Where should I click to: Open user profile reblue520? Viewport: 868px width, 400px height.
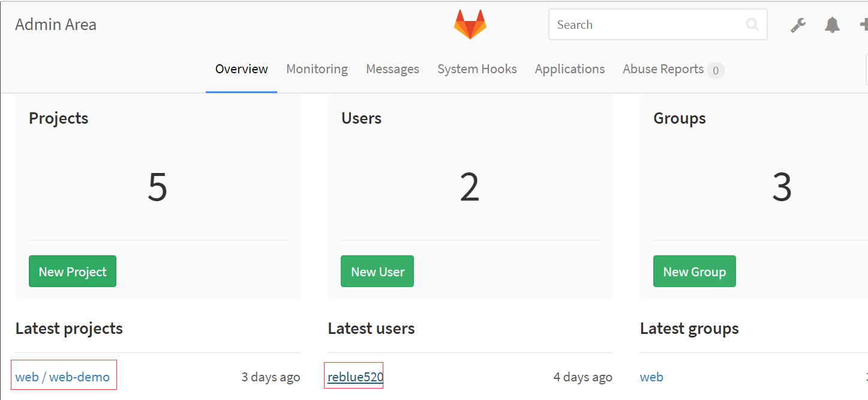(353, 377)
